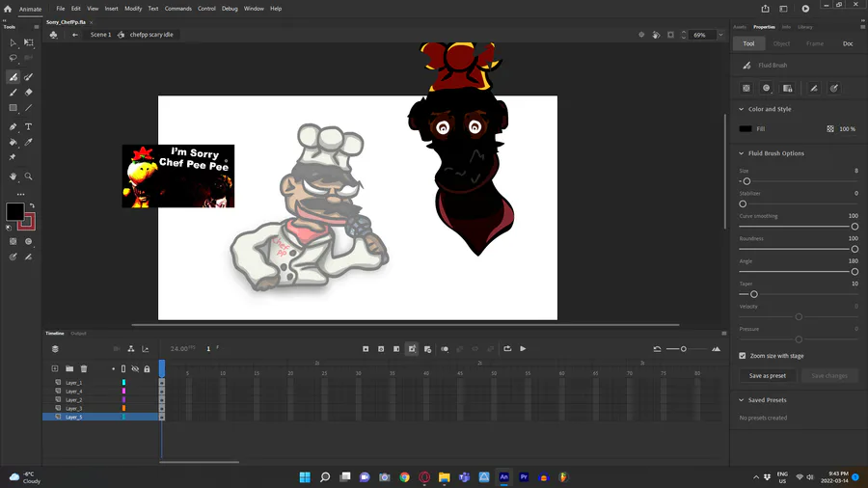Open the Edit Symbols dropdown
Viewport: 868px width, 488px height.
(x=54, y=35)
